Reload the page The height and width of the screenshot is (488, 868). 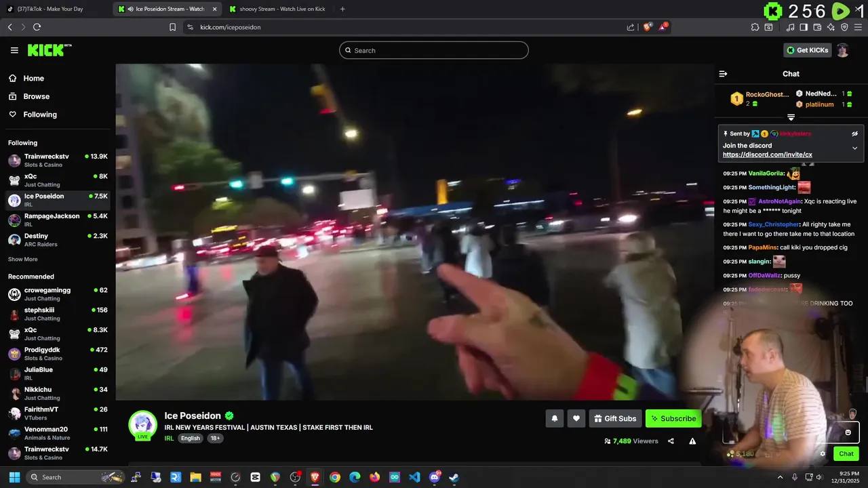click(x=37, y=27)
